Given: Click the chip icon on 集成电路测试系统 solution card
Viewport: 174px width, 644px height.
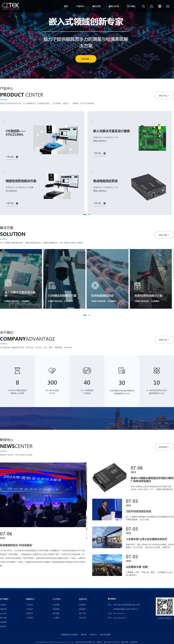Looking at the screenshot, I should point(95,285).
